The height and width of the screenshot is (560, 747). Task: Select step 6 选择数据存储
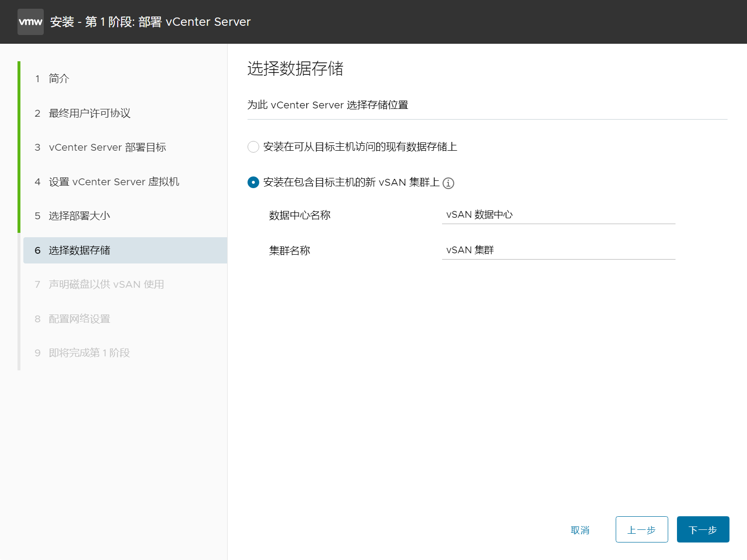[125, 250]
